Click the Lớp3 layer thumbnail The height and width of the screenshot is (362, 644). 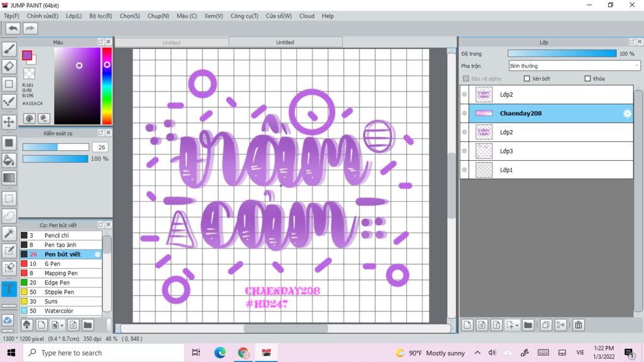(484, 151)
